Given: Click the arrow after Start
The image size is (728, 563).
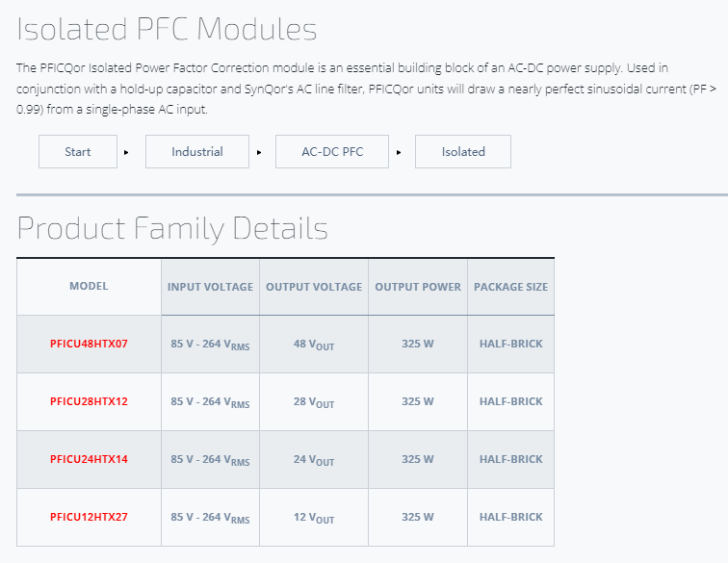Looking at the screenshot, I should (126, 152).
